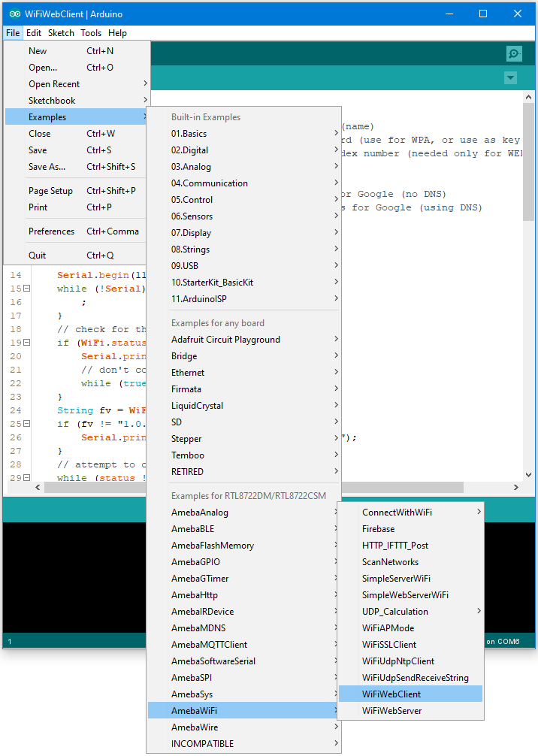Expand 10.StarterKit_BasicKit examples submenu
The image size is (538, 756).
(244, 283)
